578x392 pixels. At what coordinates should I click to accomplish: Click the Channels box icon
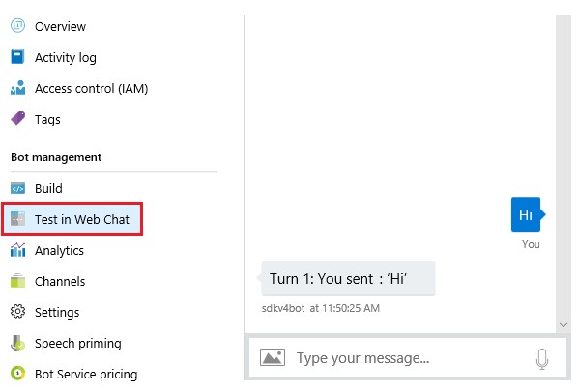(x=17, y=280)
